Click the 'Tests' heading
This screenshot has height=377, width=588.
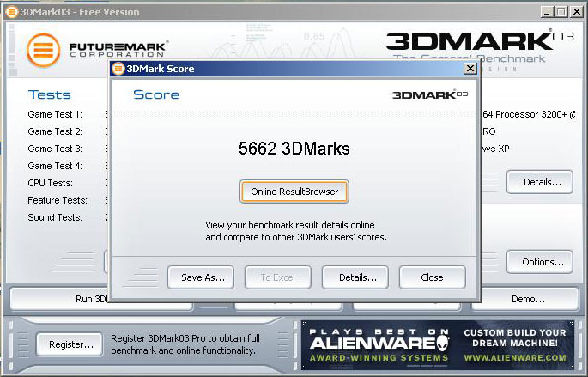[49, 95]
